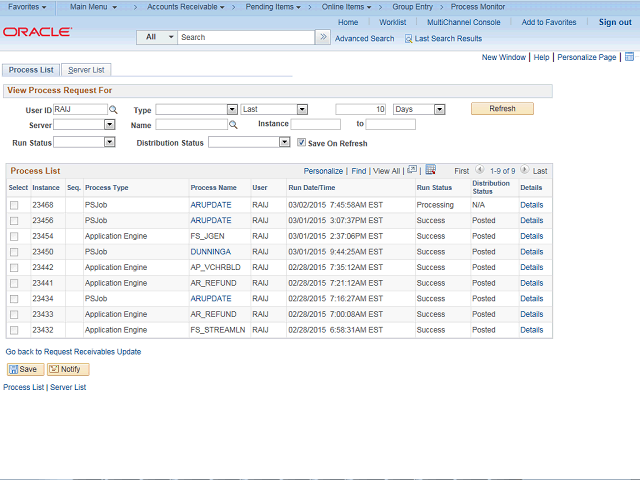Screen dimensions: 640x480
Task: Click the download to spreadsheet grid icon
Action: point(430,171)
